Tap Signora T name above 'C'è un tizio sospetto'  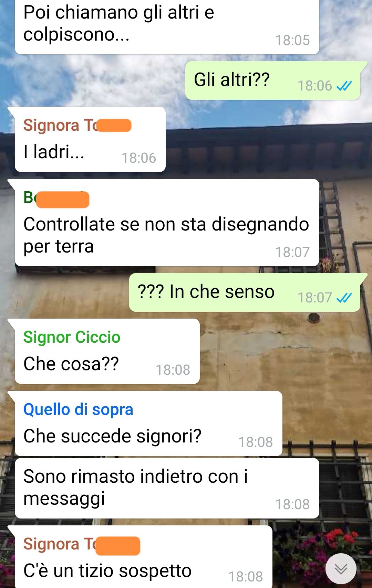pos(82,544)
